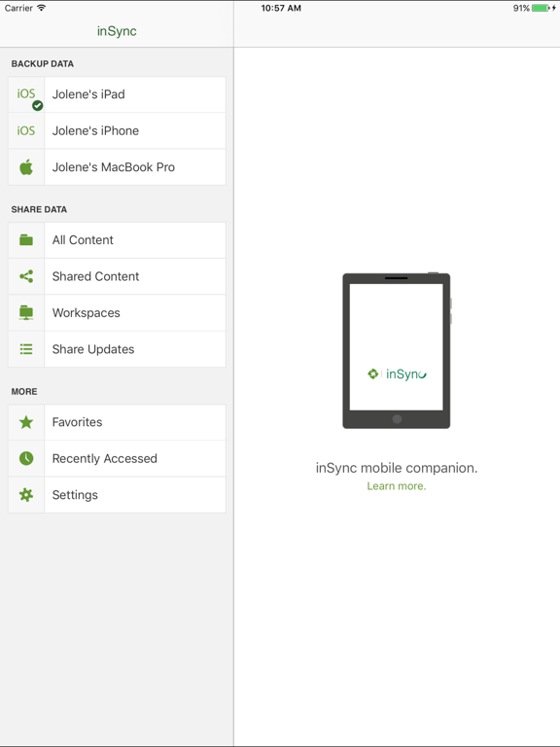Click the green checkmark badge on iPad

(x=38, y=106)
